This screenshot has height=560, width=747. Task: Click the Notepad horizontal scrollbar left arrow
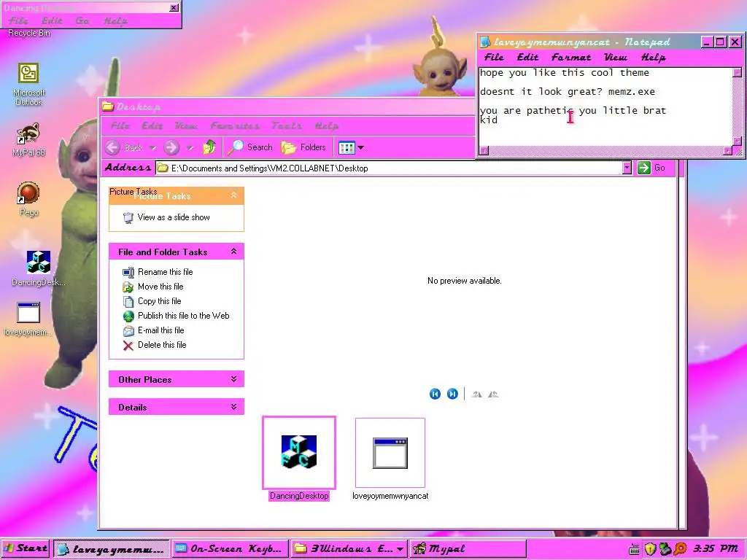(x=484, y=151)
